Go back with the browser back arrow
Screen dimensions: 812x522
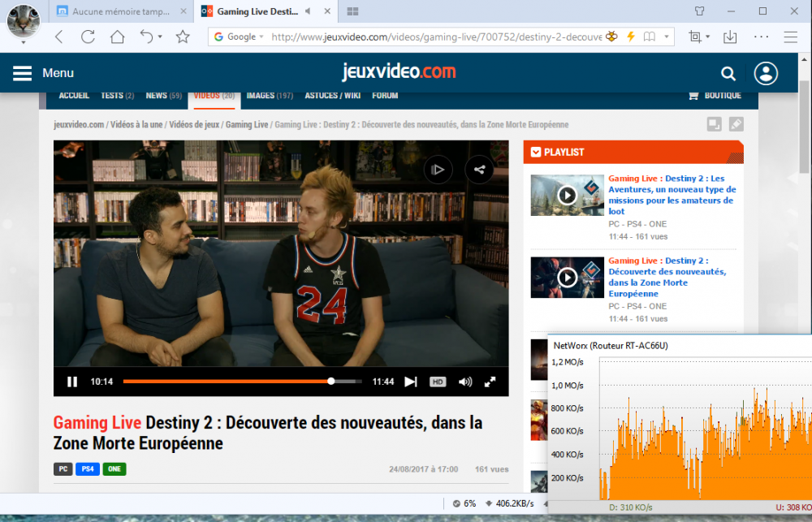pos(59,37)
